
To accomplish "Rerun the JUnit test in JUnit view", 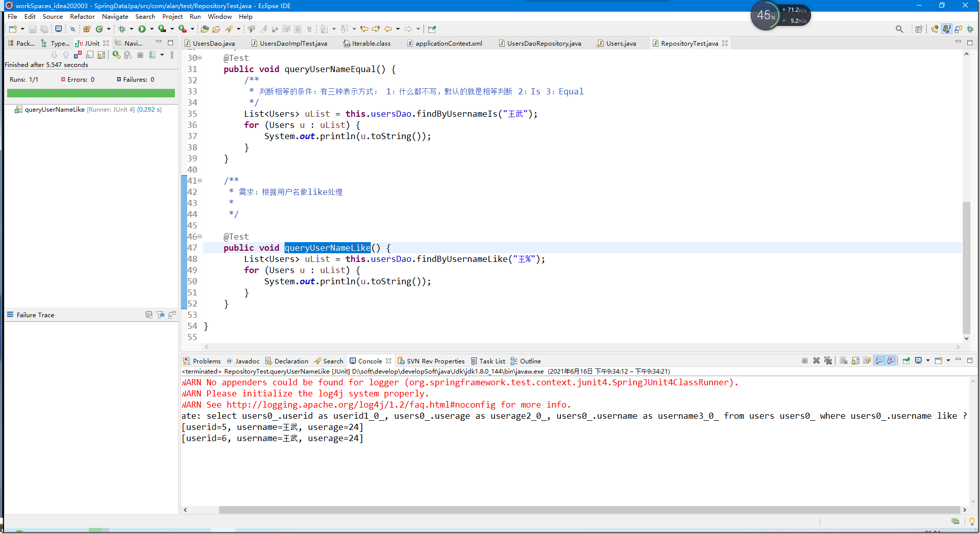I will click(x=117, y=55).
